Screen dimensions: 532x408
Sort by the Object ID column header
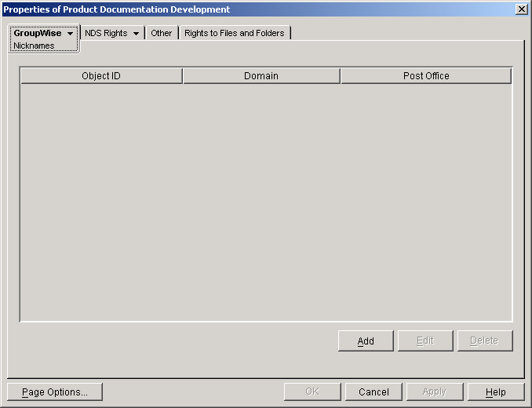coord(101,75)
